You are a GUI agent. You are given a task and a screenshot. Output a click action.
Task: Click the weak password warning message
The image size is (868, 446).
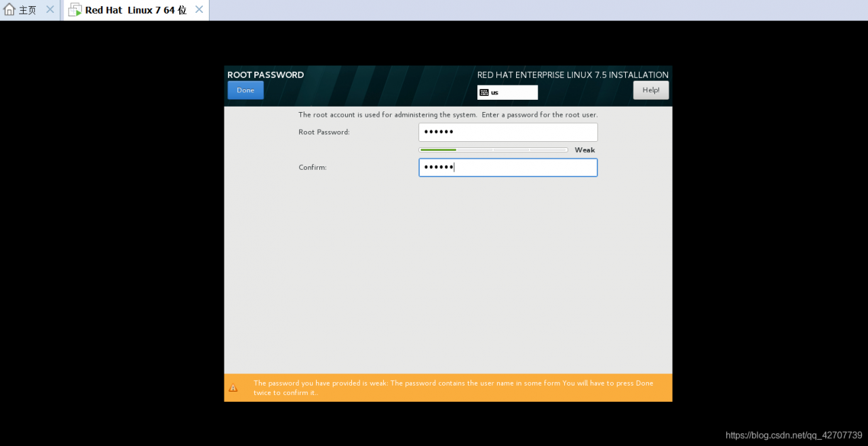(453, 388)
